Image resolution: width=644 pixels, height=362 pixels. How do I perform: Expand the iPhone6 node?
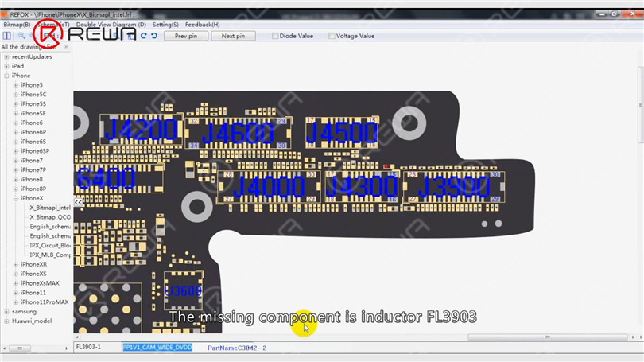[16, 123]
